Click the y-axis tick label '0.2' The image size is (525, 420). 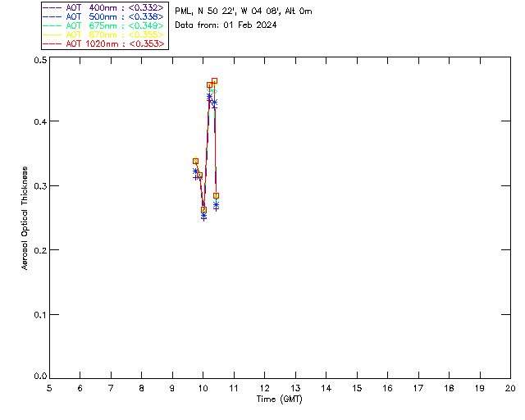click(40, 250)
